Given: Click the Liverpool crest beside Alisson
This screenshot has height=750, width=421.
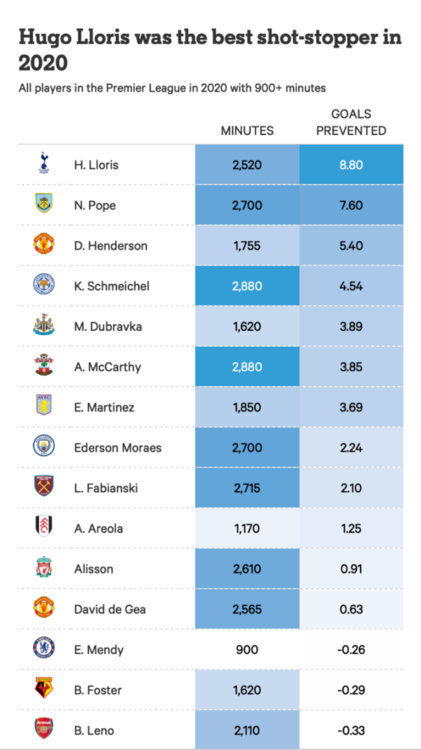Looking at the screenshot, I should pos(44,567).
